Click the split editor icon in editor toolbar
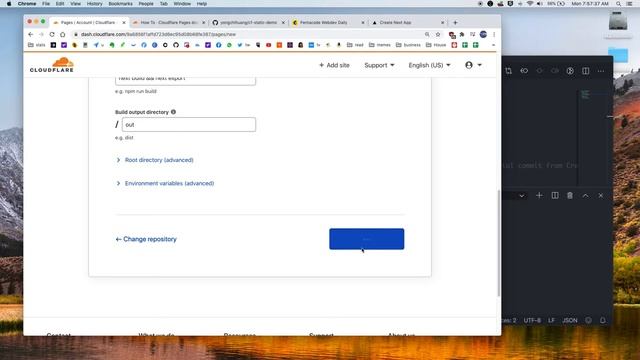This screenshot has width=640, height=360. click(x=586, y=71)
